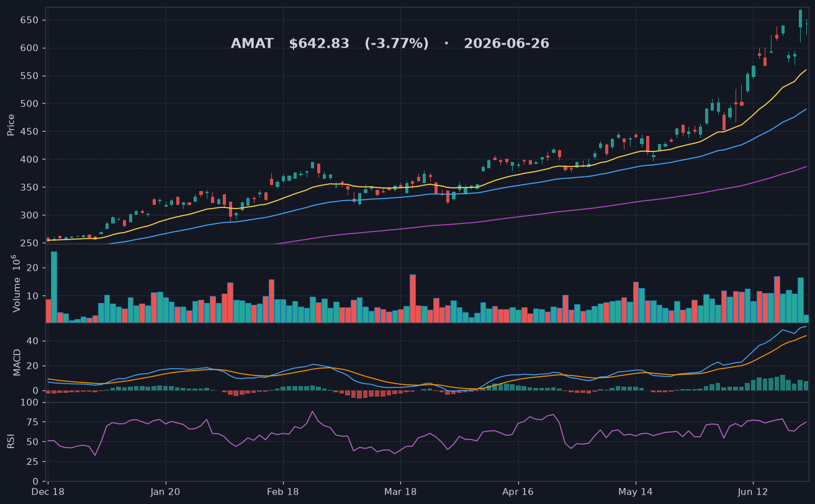Click the May 14 date tick label
Viewport: 815px width, 504px height.
(636, 492)
